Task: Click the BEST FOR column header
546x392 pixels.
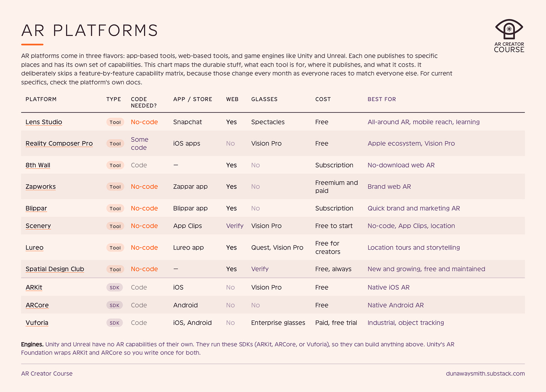Action: click(x=382, y=99)
